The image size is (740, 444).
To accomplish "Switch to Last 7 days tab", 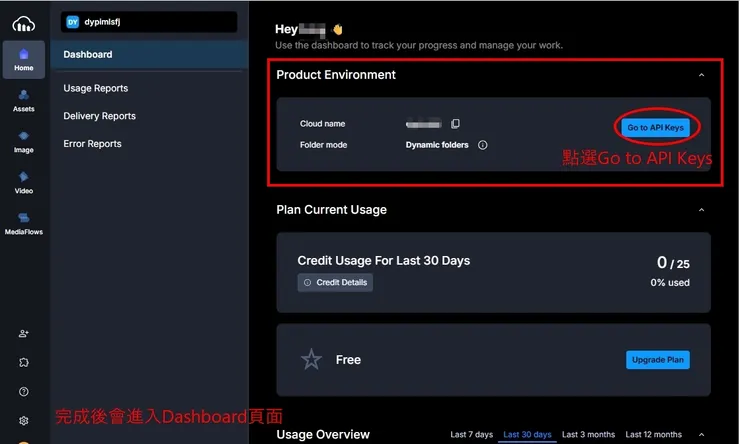I will (471, 435).
